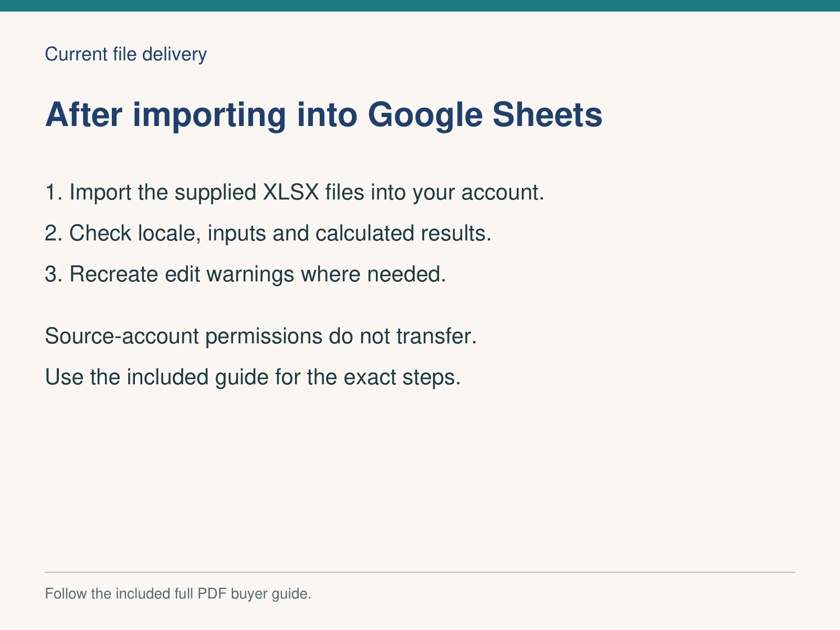The image size is (840, 630).
Task: Click step 3 'Recreate edit warnings where needed'
Action: point(246,274)
